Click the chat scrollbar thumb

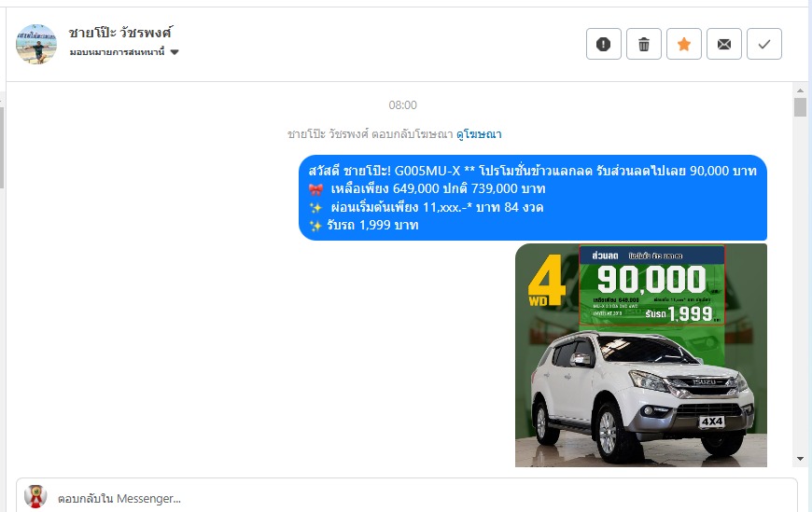[x=800, y=107]
